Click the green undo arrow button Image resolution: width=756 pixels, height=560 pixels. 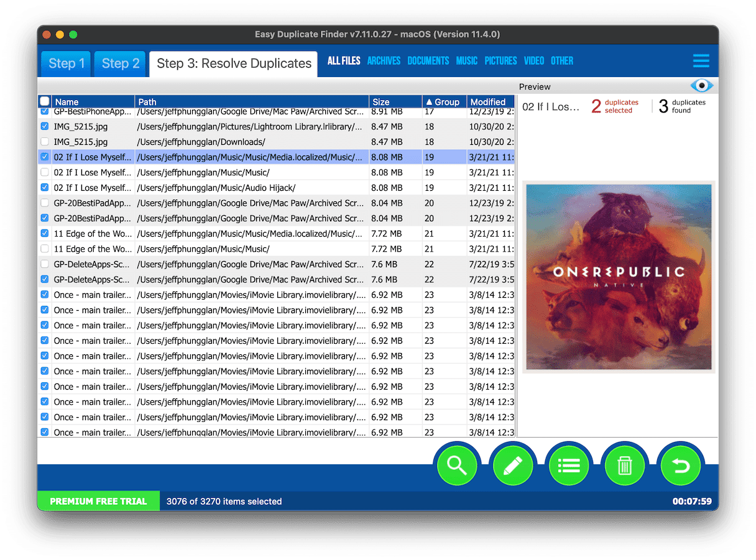click(681, 466)
